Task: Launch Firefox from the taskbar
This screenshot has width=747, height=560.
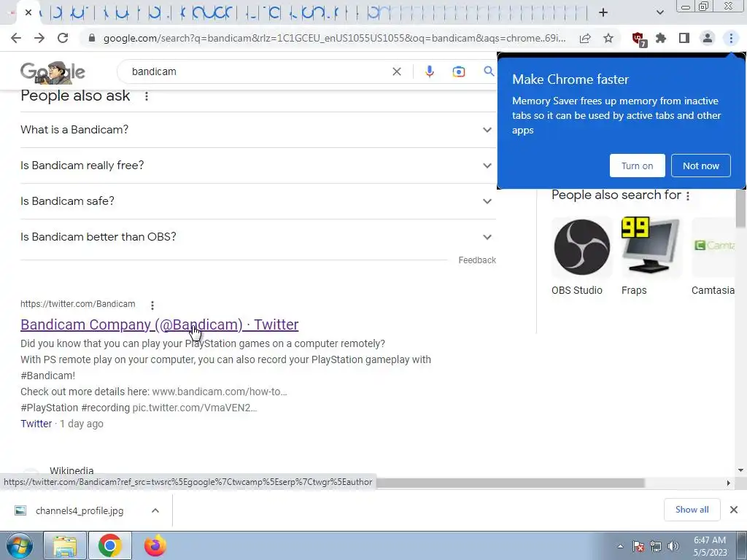Action: point(155,545)
